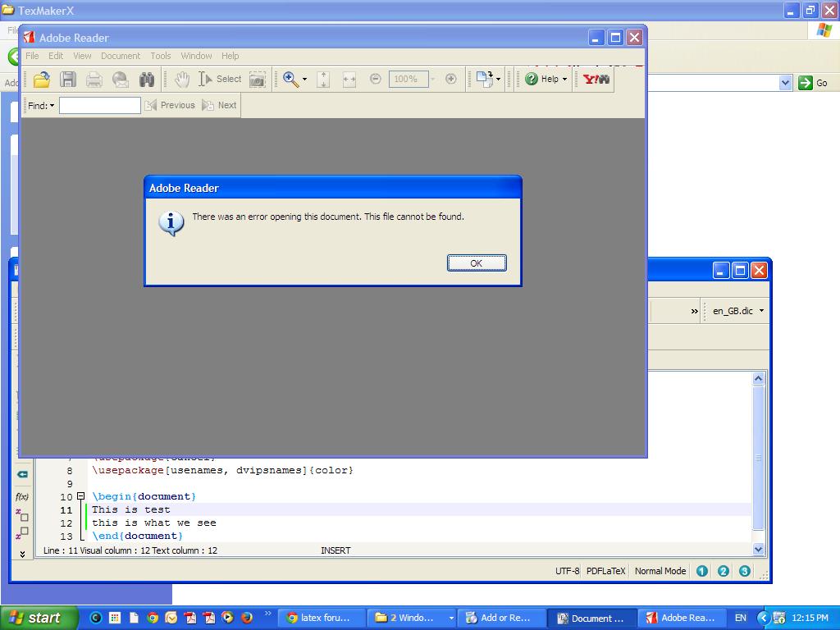
Task: Click the Email envelope icon in Adobe Reader
Action: pyautogui.click(x=121, y=80)
